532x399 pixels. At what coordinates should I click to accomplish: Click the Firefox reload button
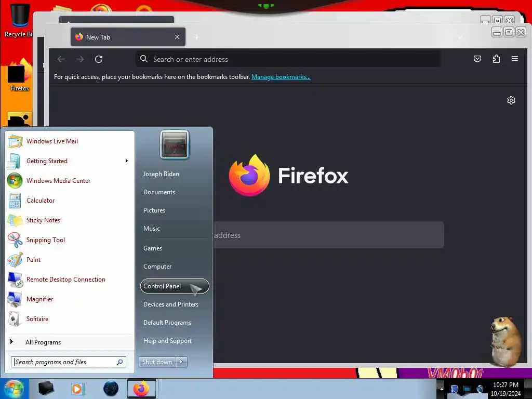(99, 59)
